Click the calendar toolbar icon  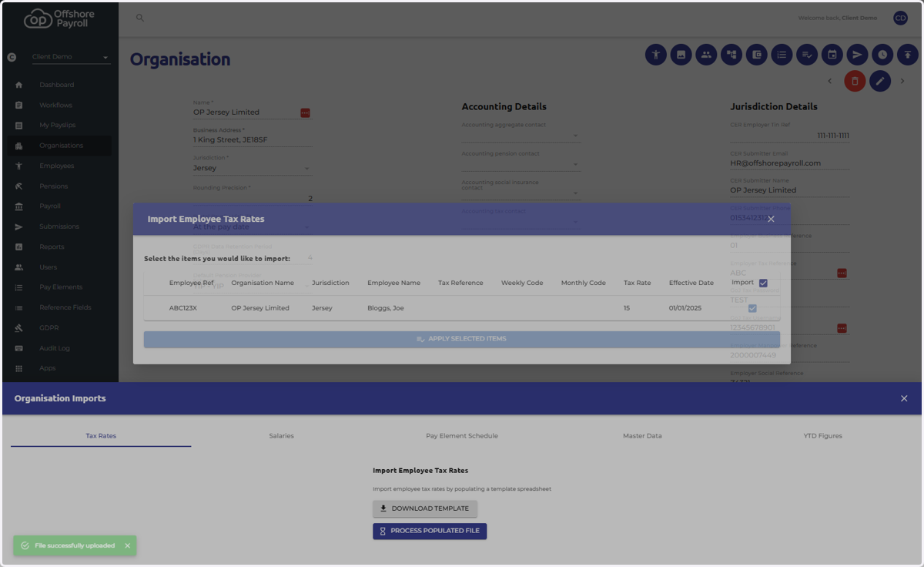click(832, 55)
